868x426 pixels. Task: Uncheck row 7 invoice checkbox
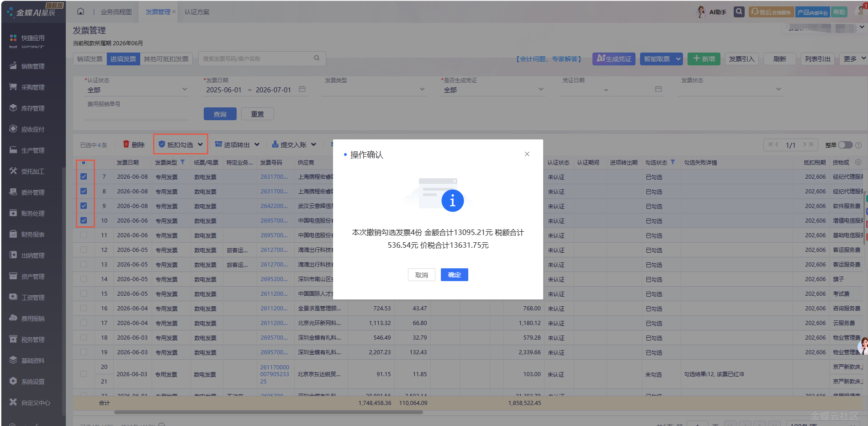(x=84, y=176)
